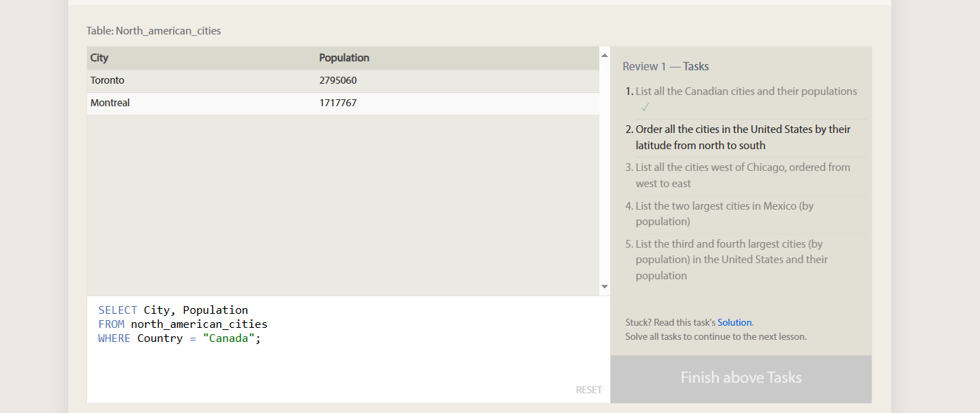Click the results table vertical scrollbar track
Screen dimensions: 980x413
[604, 171]
